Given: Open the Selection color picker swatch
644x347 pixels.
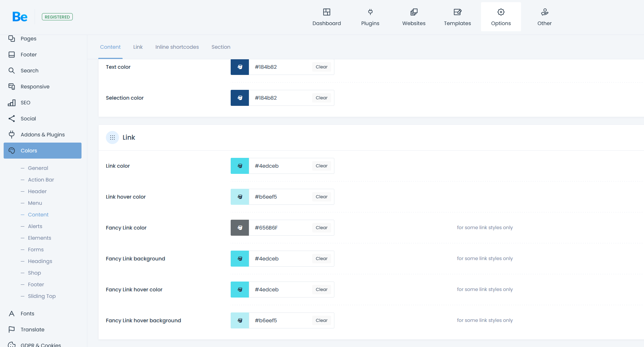Looking at the screenshot, I should (x=240, y=98).
